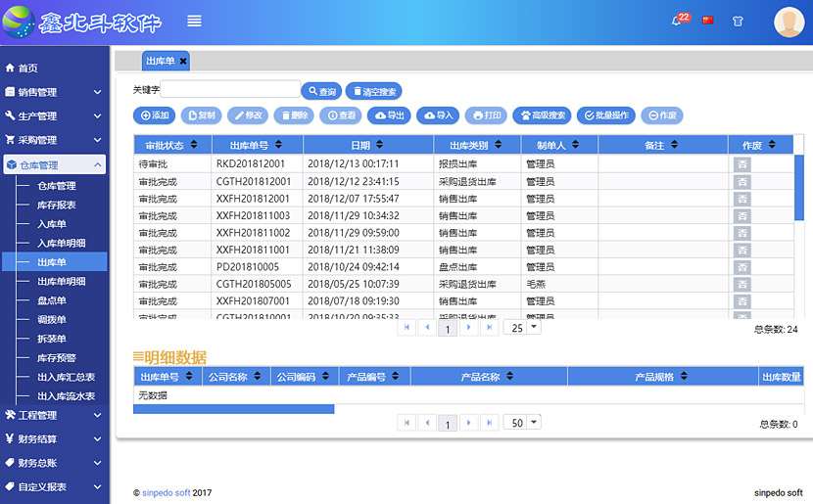This screenshot has height=504, width=813.
Task: Click the China flag language icon
Action: (x=708, y=21)
